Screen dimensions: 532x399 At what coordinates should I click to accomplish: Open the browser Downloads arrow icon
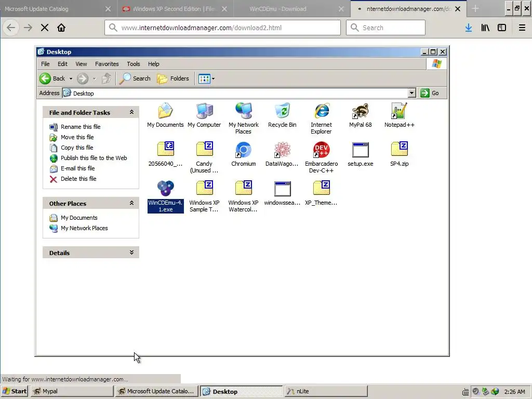click(x=469, y=28)
